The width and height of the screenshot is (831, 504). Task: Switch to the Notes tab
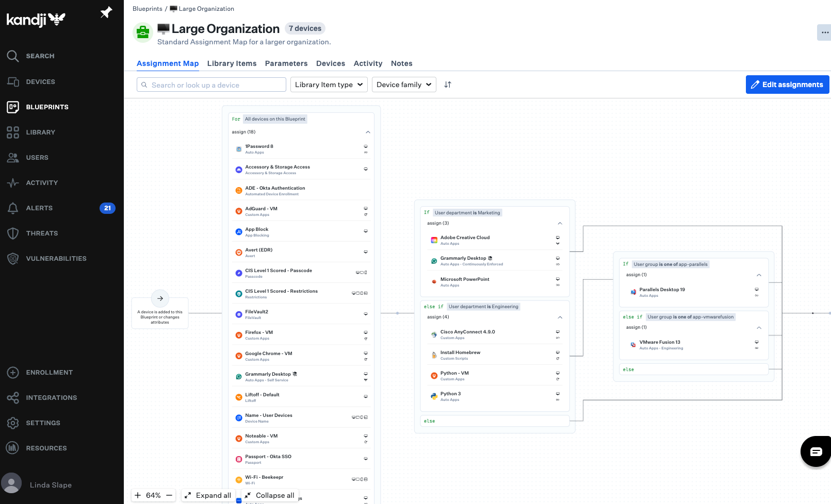pos(401,63)
